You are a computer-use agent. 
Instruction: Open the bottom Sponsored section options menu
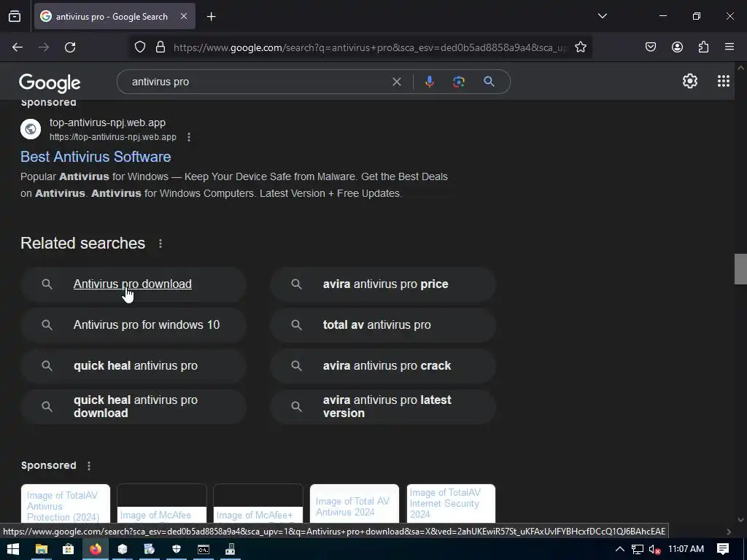[x=89, y=466]
